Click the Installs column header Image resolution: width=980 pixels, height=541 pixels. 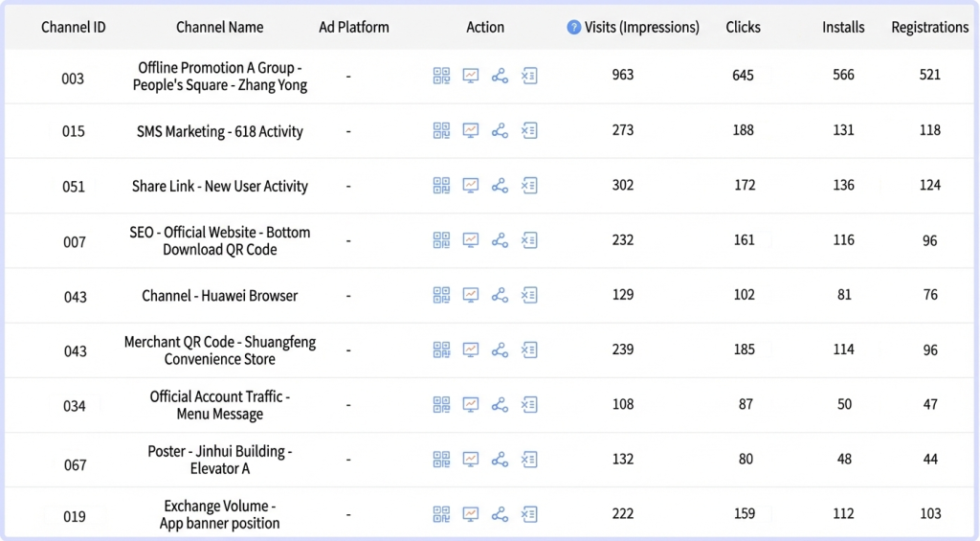pyautogui.click(x=843, y=27)
